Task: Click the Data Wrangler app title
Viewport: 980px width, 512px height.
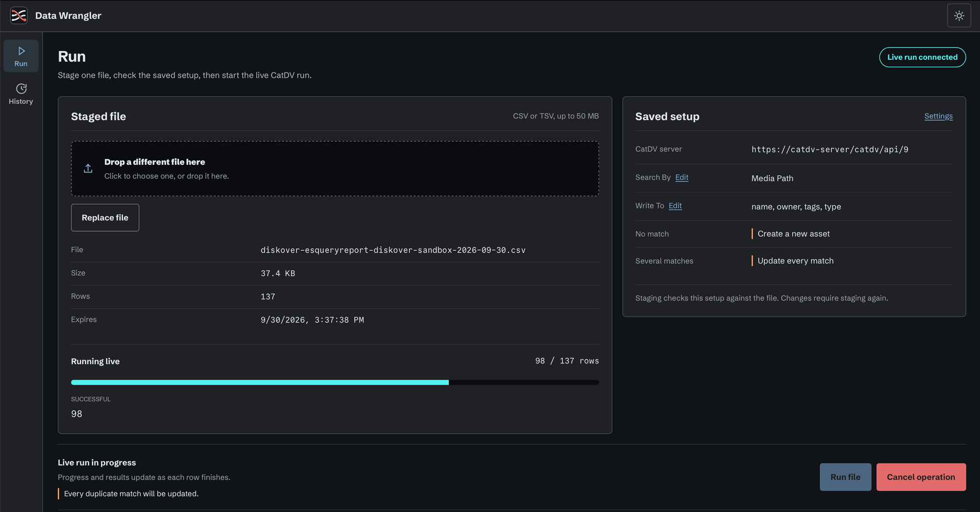Action: pyautogui.click(x=68, y=16)
